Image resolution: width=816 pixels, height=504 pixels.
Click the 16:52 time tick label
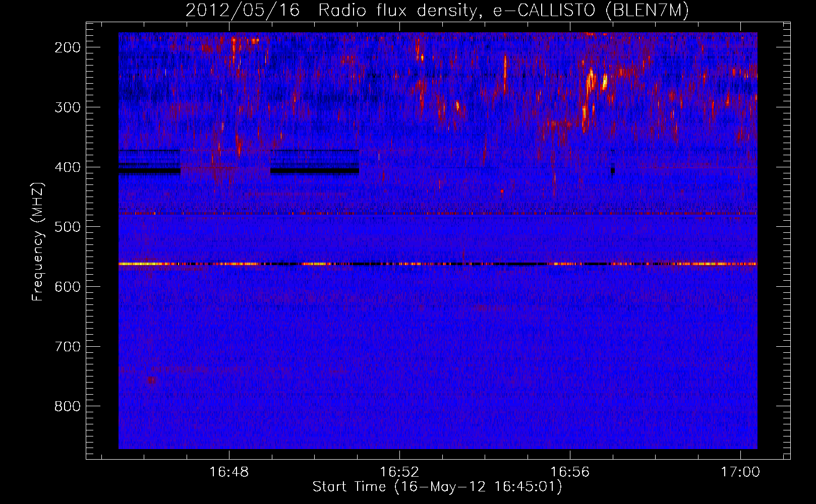click(x=399, y=472)
